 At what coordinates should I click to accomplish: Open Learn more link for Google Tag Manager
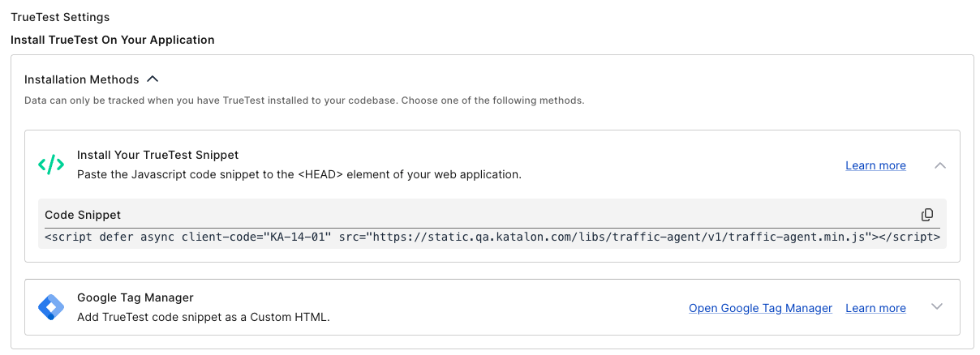tap(875, 308)
